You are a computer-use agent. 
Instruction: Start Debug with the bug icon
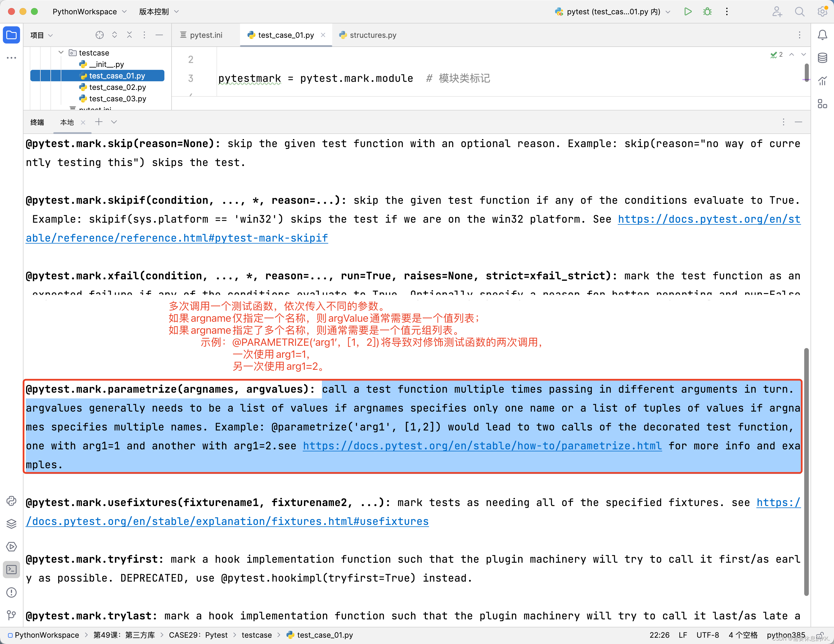(707, 11)
